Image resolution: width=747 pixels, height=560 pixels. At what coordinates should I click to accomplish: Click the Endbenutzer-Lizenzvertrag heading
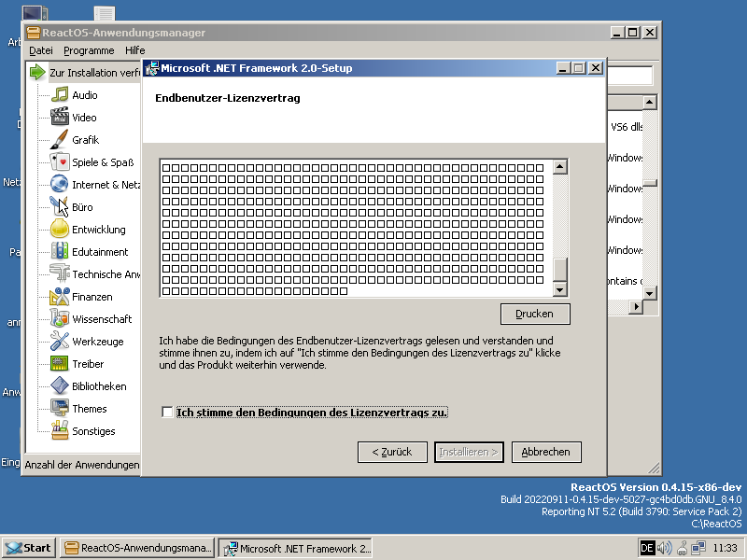pyautogui.click(x=228, y=99)
